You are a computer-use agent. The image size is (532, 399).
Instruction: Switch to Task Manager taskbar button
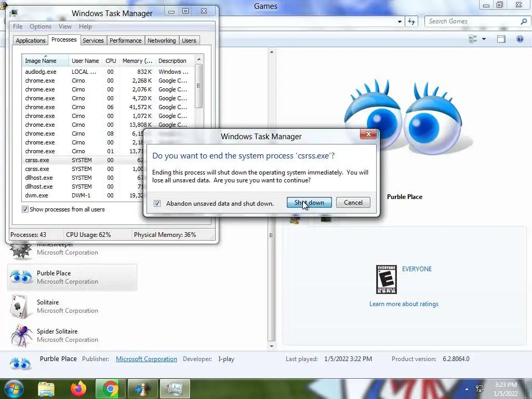coord(175,389)
